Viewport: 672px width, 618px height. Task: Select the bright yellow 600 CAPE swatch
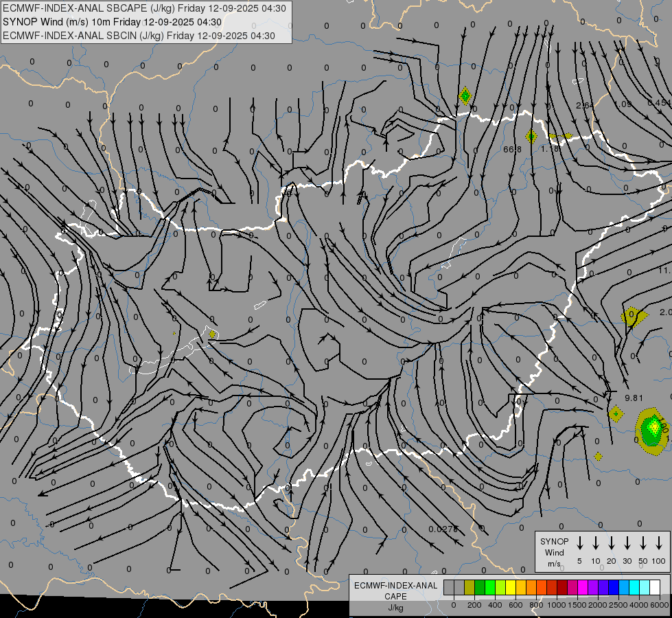[511, 587]
